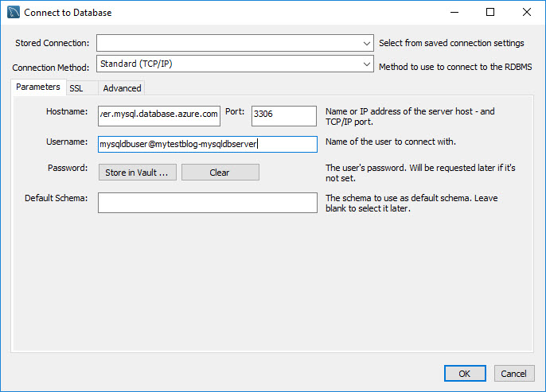Select the Default Schema input box
Image resolution: width=546 pixels, height=392 pixels.
(207, 203)
